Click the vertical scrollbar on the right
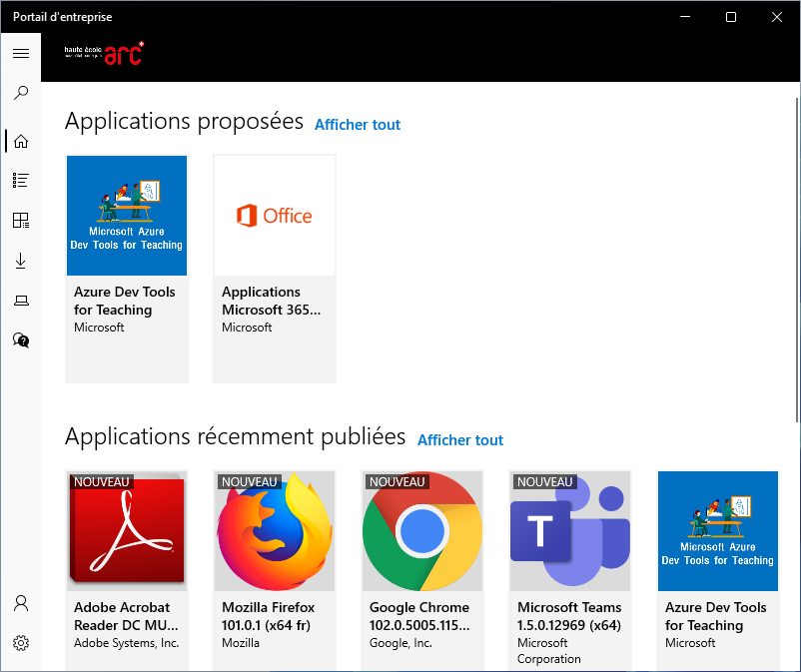This screenshot has height=672, width=801. pyautogui.click(x=797, y=260)
